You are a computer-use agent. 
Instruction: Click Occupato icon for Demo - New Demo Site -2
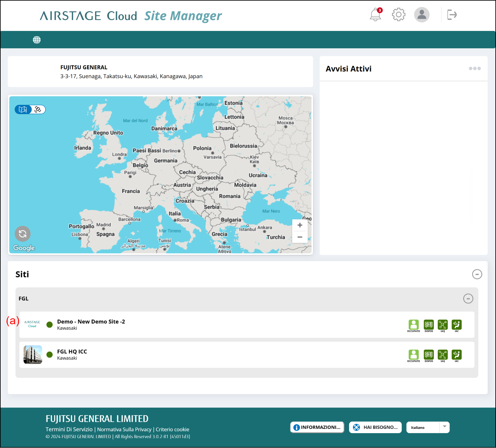tap(413, 325)
